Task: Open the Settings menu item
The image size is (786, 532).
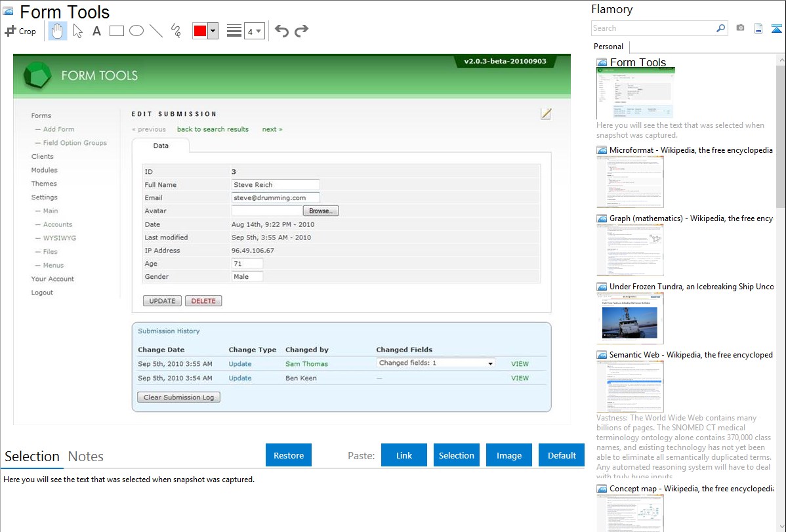Action: (44, 197)
